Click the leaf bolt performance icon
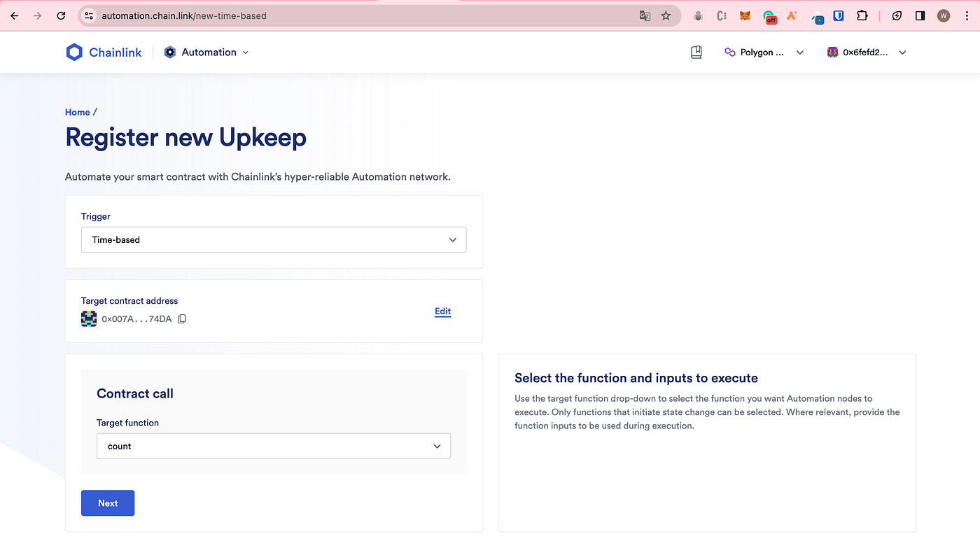 (897, 15)
